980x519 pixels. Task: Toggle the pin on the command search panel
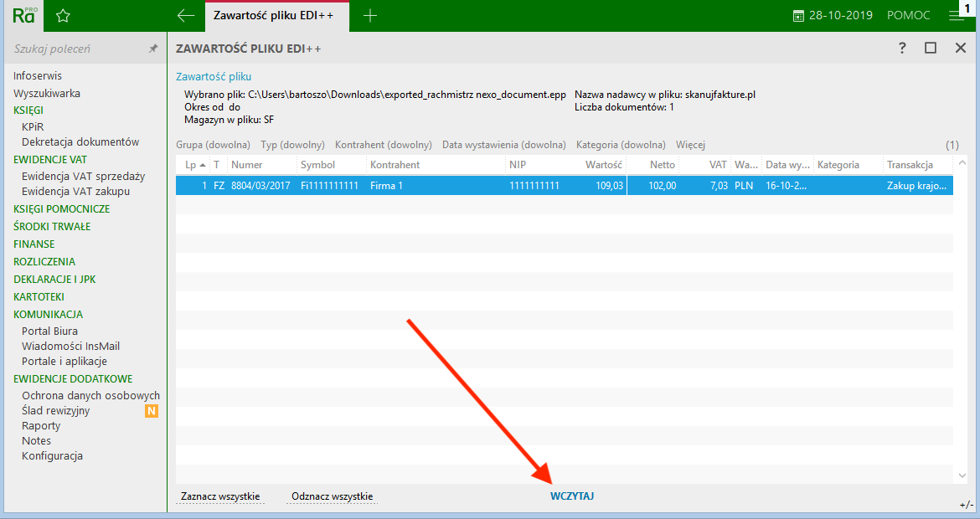click(152, 49)
